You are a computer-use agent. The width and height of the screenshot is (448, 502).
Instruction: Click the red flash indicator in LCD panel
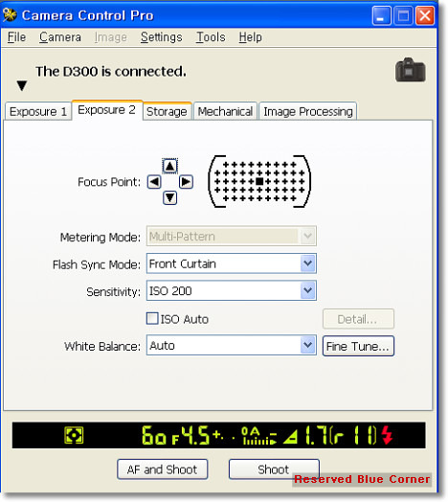point(387,435)
